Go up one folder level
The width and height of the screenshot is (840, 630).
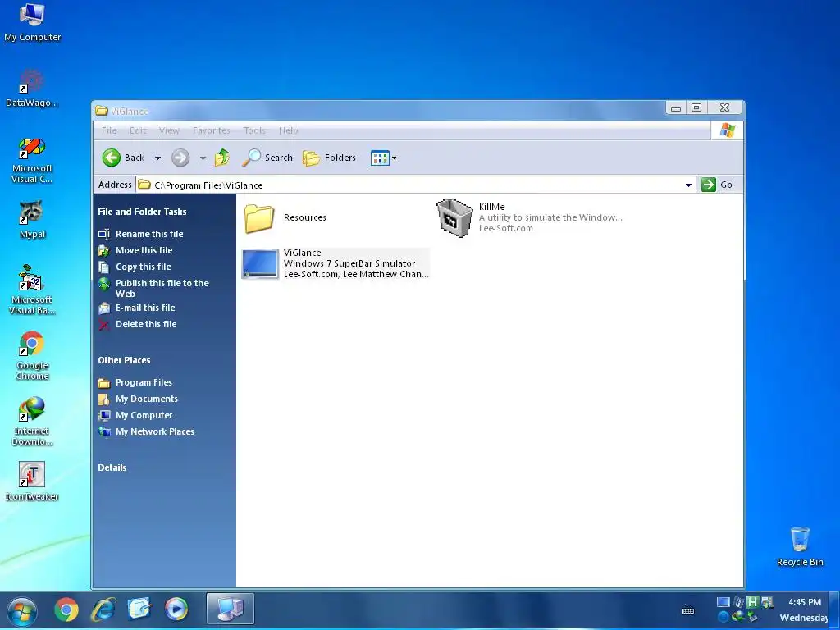pyautogui.click(x=221, y=157)
